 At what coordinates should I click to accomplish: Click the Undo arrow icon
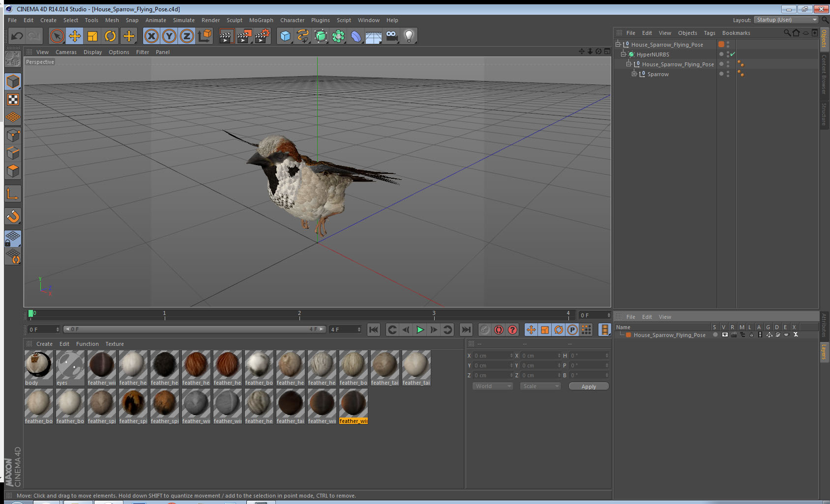pyautogui.click(x=17, y=36)
